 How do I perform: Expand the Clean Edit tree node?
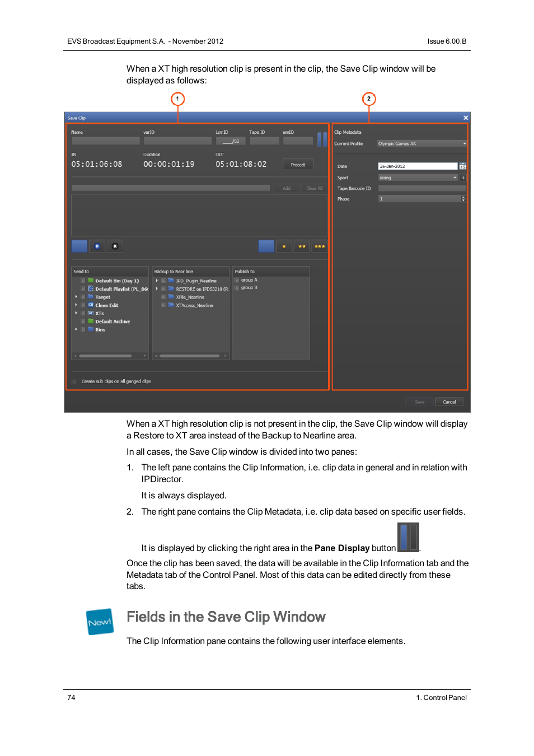click(76, 305)
